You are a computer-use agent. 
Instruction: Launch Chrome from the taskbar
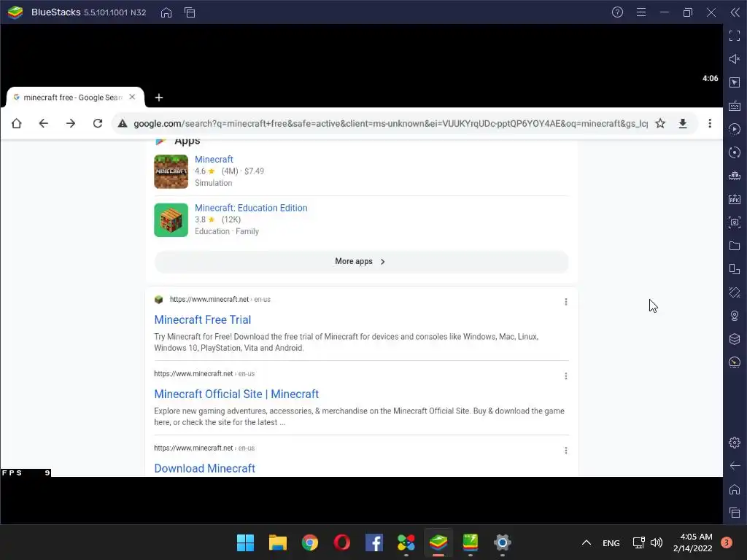pyautogui.click(x=309, y=542)
